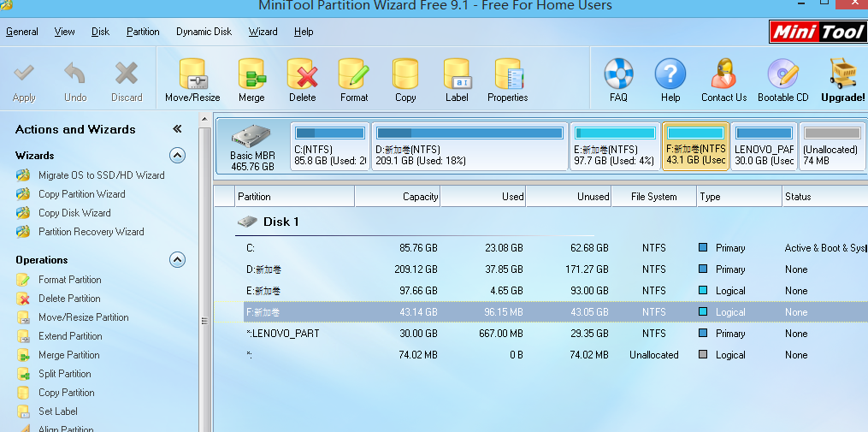Click the Copy toolbar icon
The image size is (868, 432).
(x=405, y=74)
